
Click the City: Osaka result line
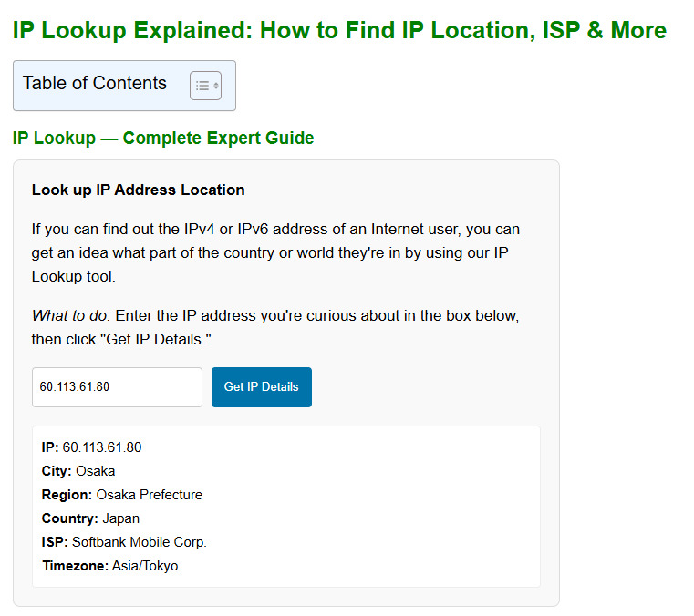pos(78,471)
